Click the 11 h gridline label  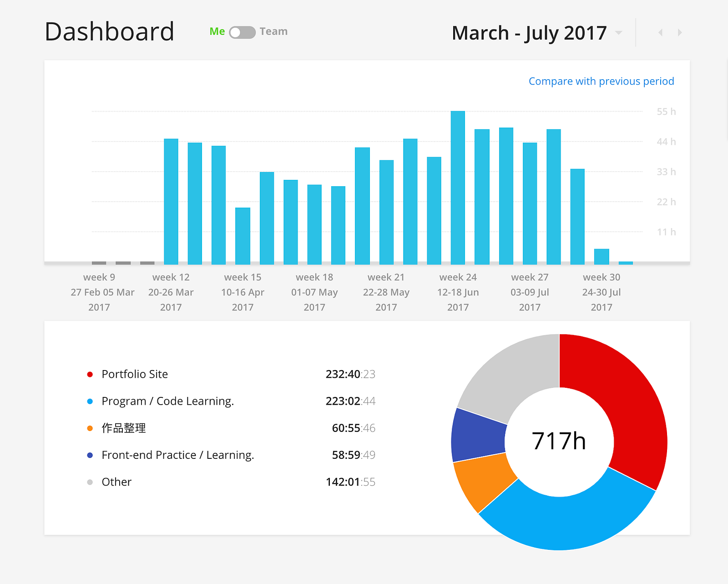(666, 232)
